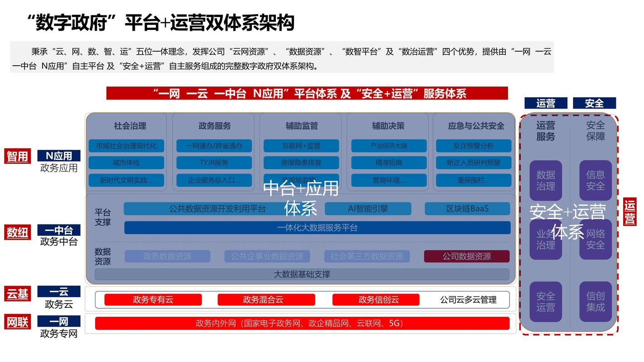Viewport: 644px width, 362px height.
Task: Select the 数纽 red label
Action: (x=17, y=232)
